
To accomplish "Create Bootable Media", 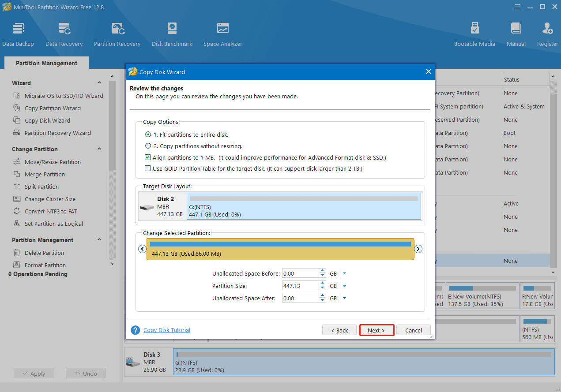I will click(x=474, y=34).
